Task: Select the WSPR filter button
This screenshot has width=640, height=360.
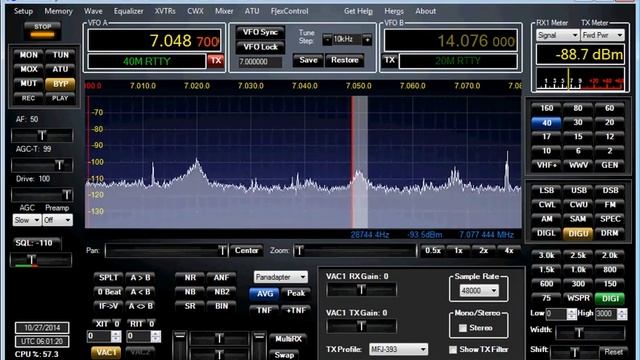Action: (x=578, y=298)
